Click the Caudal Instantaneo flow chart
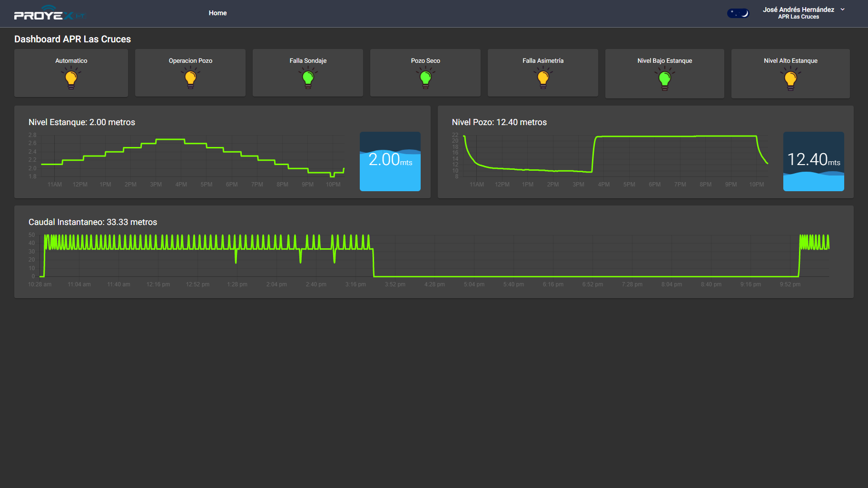Image resolution: width=868 pixels, height=488 pixels. click(428, 259)
